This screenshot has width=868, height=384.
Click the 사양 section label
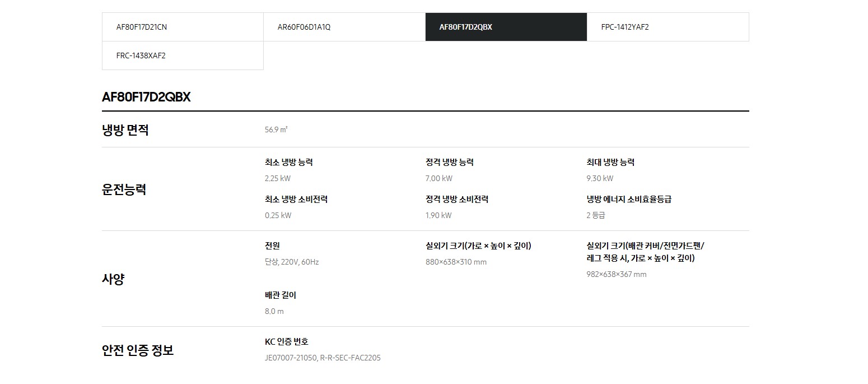(113, 279)
